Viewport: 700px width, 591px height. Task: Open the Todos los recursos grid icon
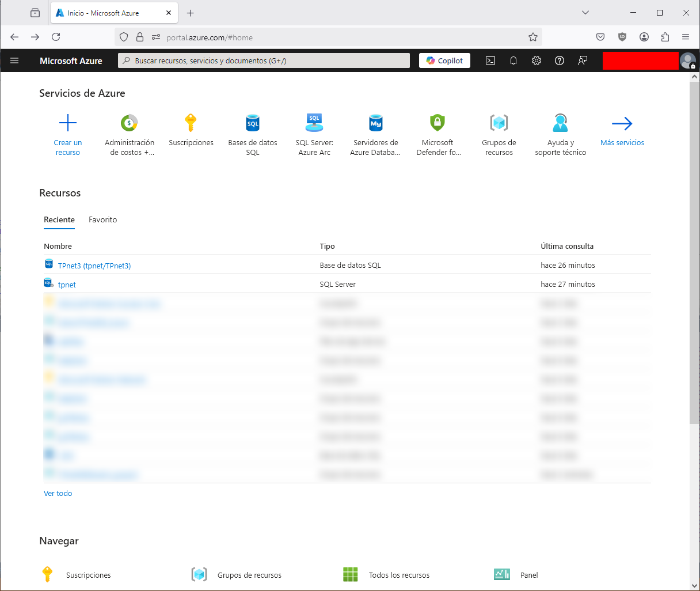(351, 574)
